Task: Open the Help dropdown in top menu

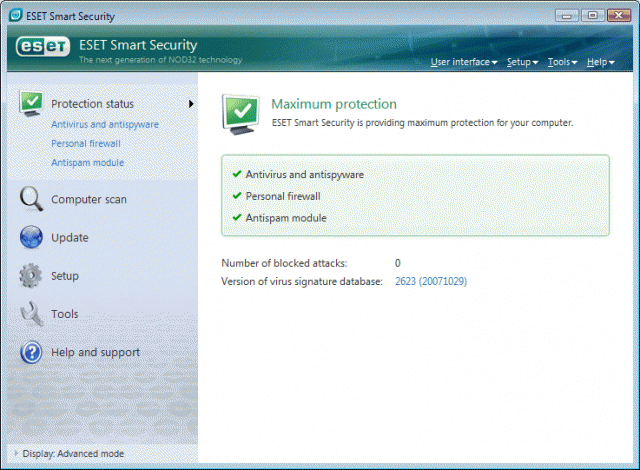Action: (600, 62)
